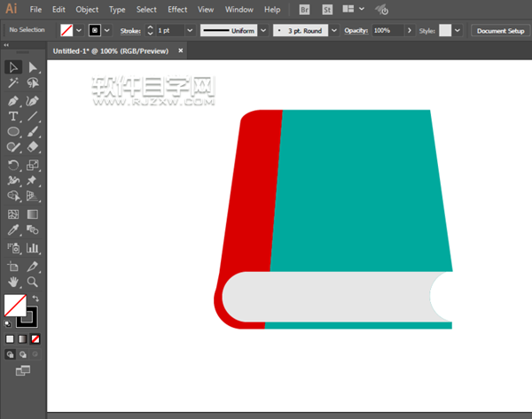The image size is (532, 419).
Task: Open Adobe Bridge with Br icon
Action: (x=305, y=9)
